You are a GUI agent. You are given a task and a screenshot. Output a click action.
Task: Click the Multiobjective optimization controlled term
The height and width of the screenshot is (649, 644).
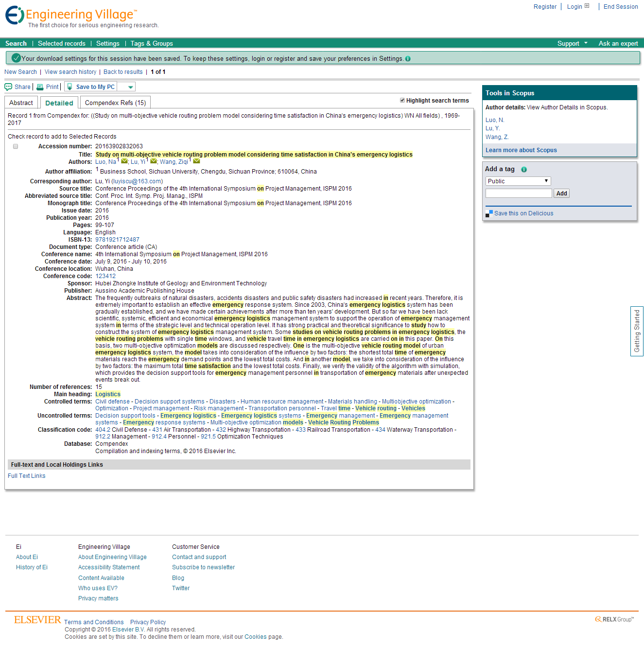(417, 402)
